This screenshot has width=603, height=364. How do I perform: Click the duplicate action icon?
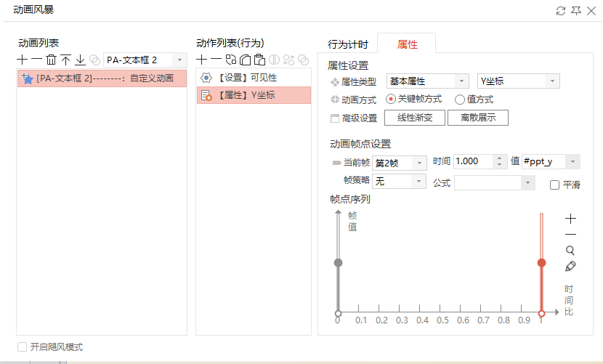pos(231,60)
